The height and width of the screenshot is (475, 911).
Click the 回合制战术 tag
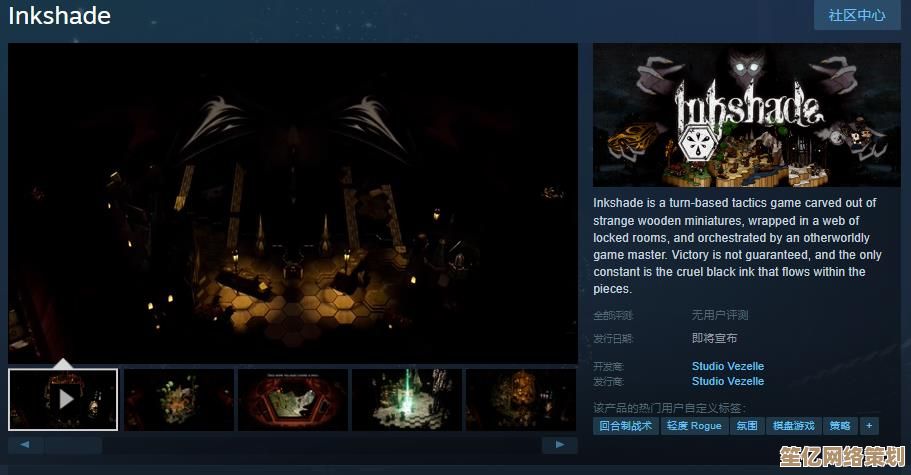626,425
